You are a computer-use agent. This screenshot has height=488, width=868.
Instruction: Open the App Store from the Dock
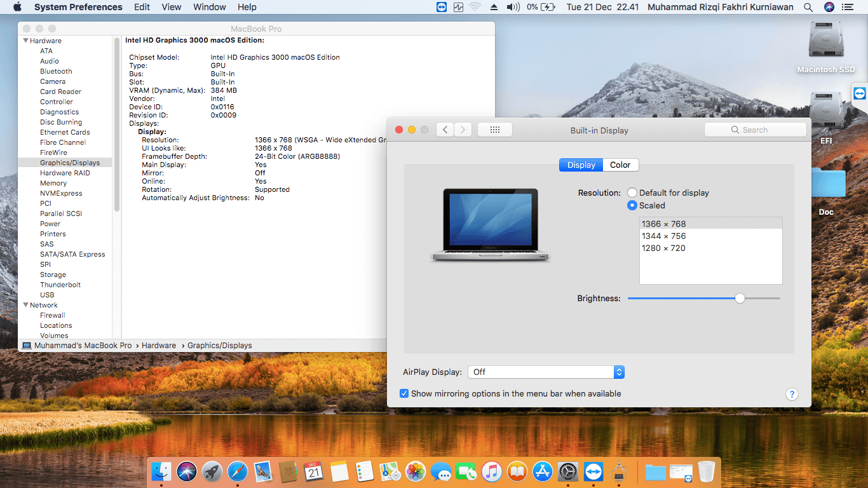click(542, 472)
